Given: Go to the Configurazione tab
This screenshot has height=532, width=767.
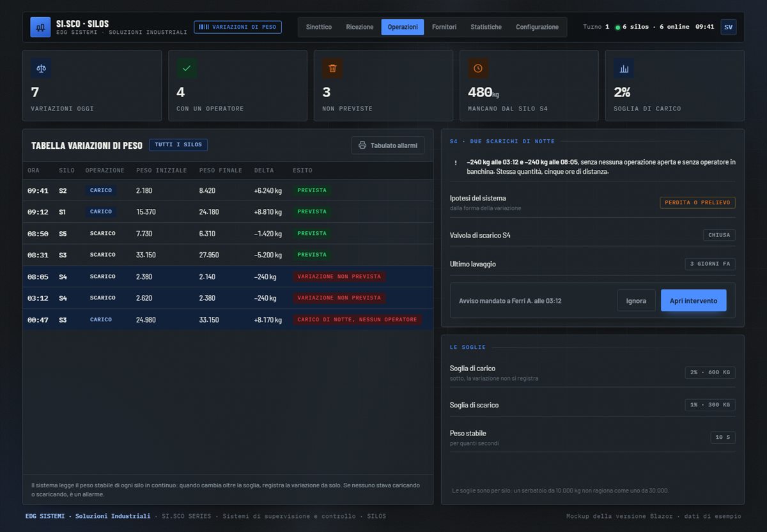Looking at the screenshot, I should 537,27.
